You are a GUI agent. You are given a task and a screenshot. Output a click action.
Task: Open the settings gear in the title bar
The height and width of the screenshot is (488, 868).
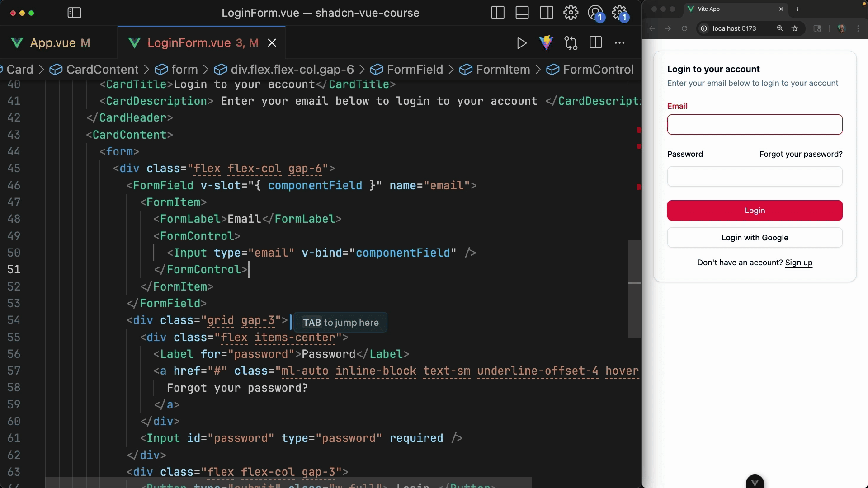click(571, 12)
